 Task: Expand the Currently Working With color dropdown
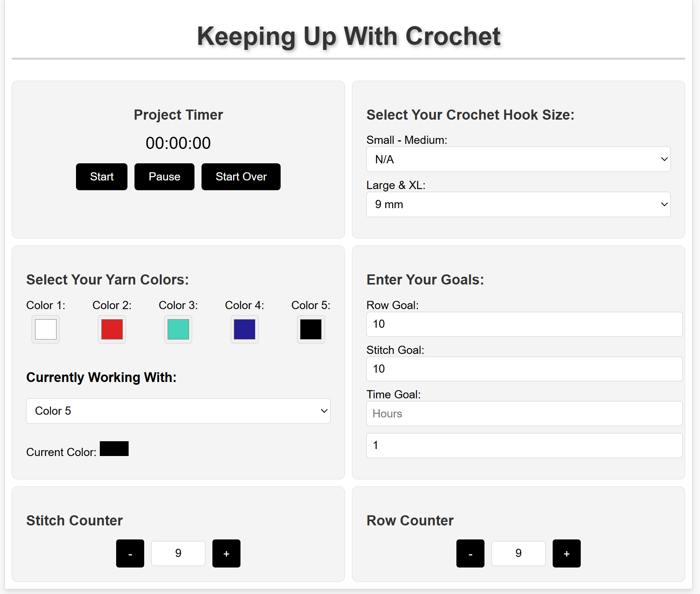point(178,411)
